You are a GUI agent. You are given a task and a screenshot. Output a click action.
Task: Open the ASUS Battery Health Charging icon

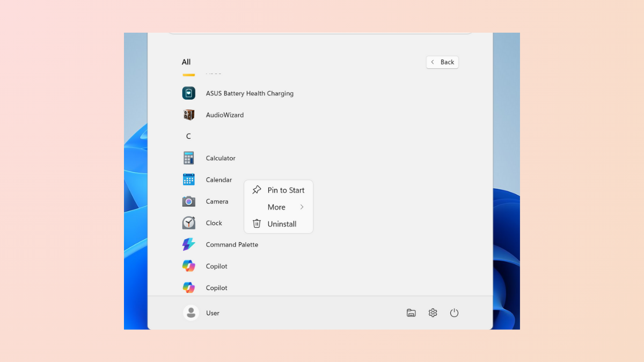[x=188, y=93]
